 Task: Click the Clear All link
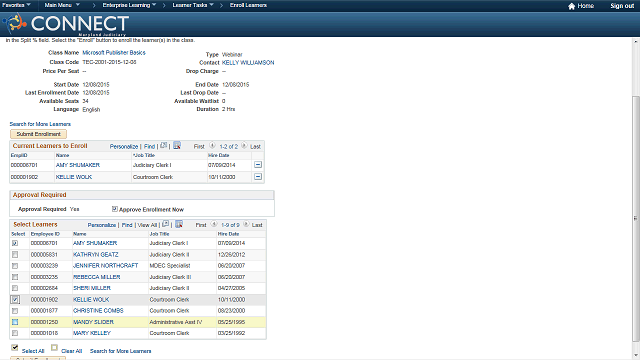(x=71, y=351)
